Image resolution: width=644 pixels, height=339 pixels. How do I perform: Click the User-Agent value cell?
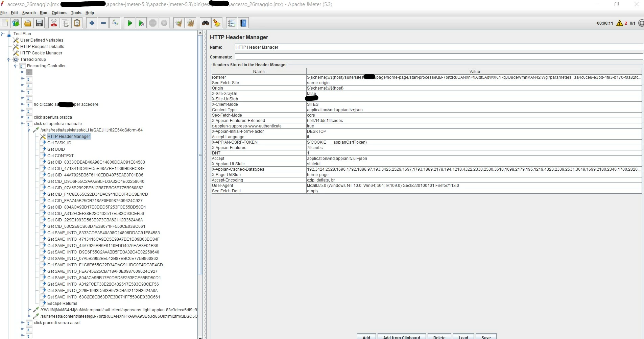(x=474, y=186)
